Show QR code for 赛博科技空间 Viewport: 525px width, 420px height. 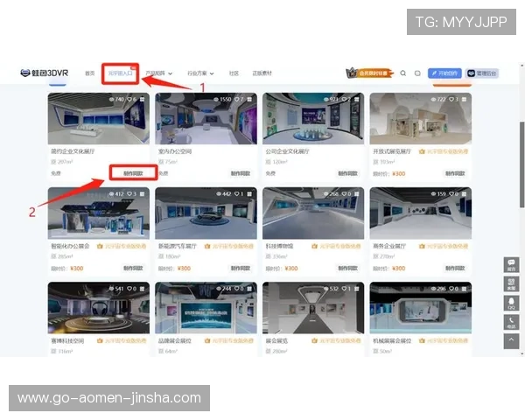coord(143,289)
